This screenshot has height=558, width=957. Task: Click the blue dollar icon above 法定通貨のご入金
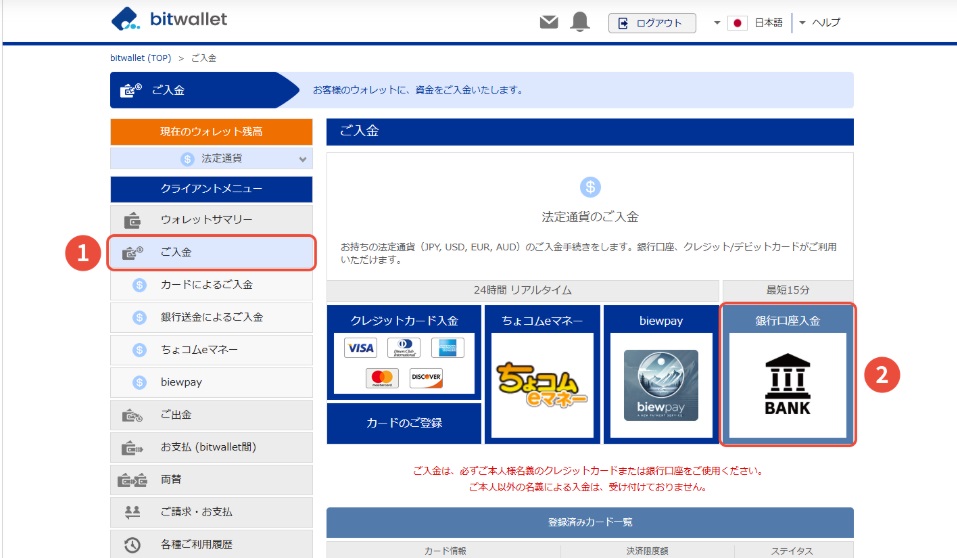click(x=590, y=187)
